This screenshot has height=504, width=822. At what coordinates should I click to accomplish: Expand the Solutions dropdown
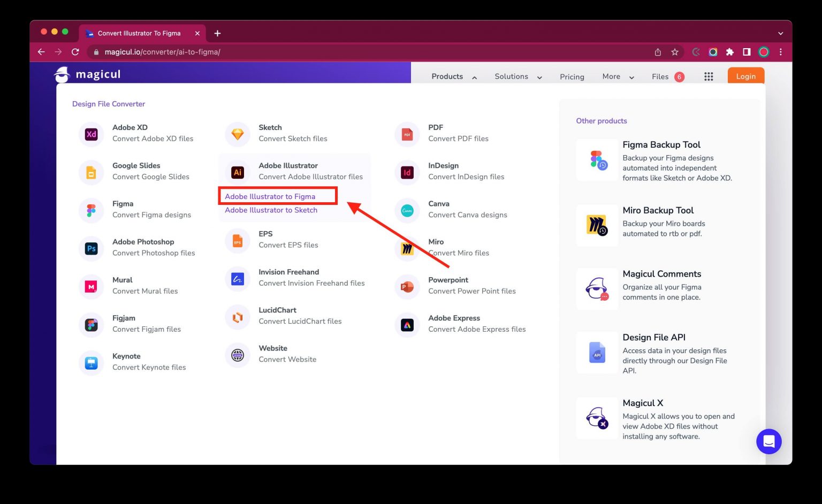coord(517,77)
